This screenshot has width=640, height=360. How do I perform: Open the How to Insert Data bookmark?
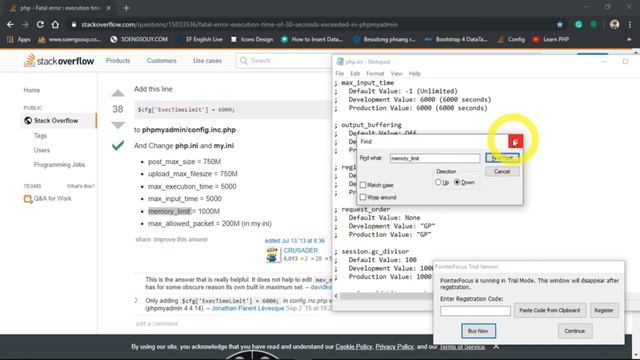pos(312,40)
